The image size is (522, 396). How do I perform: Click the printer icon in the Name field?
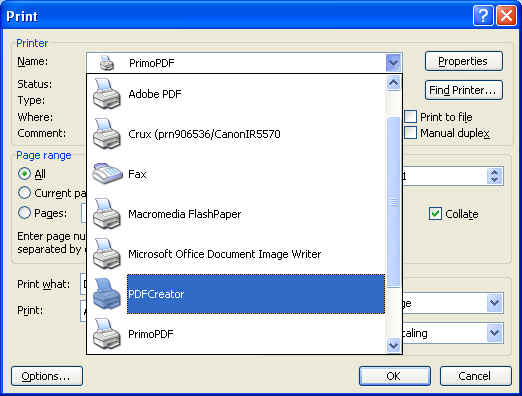click(x=107, y=63)
